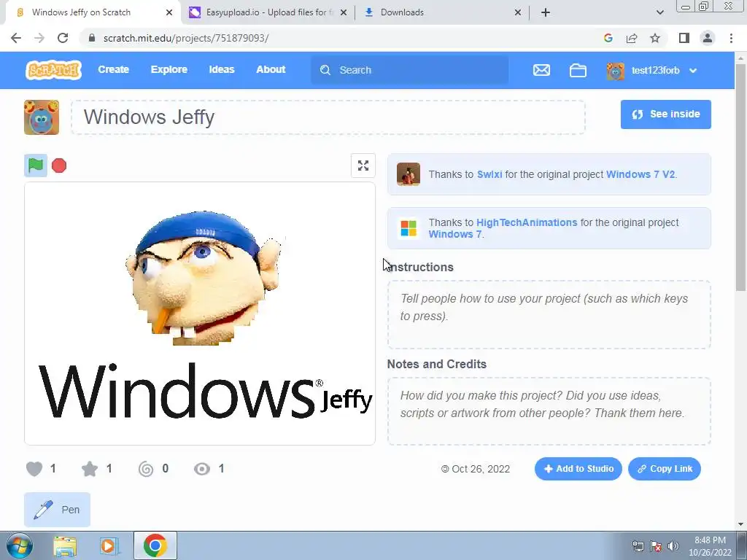Open the test123forb account dropdown arrow
747x560 pixels.
[x=693, y=71]
